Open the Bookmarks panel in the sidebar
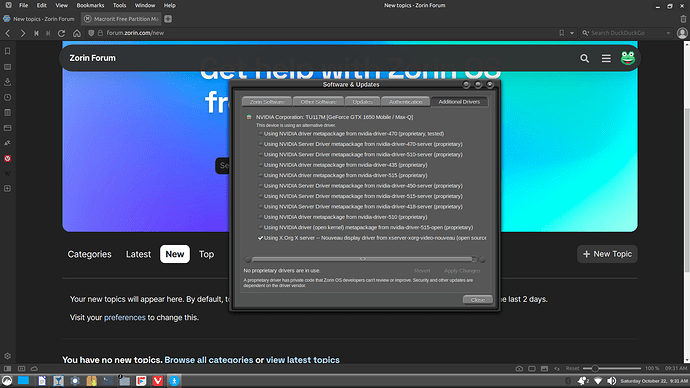 (x=7, y=51)
